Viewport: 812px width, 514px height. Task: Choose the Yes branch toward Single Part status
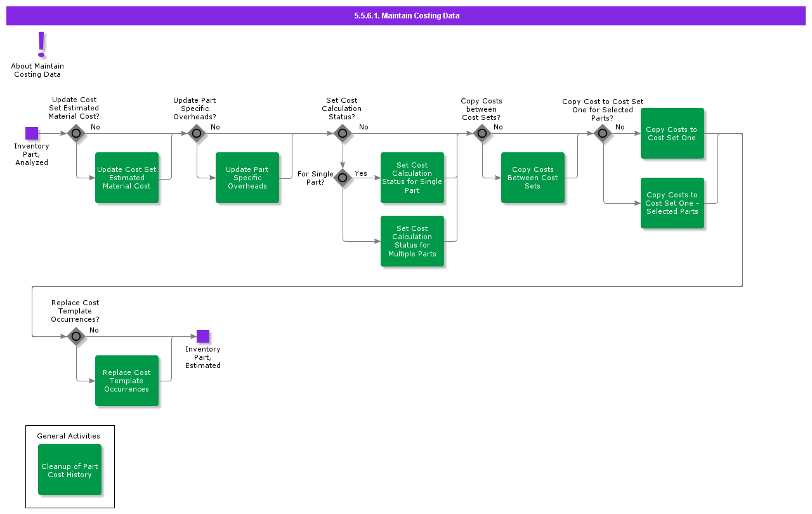coord(362,173)
